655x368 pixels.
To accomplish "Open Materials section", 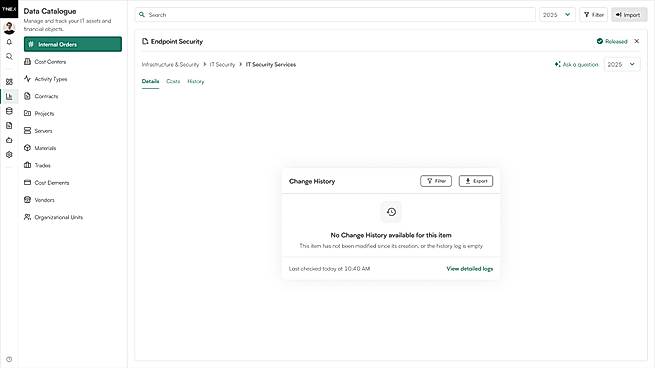I will click(x=73, y=148).
